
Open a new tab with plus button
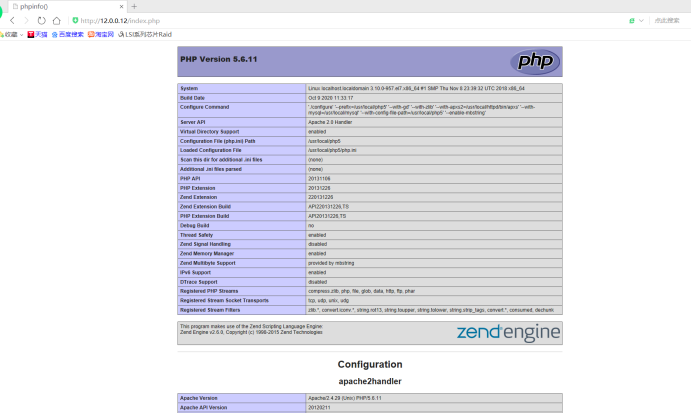(134, 7)
